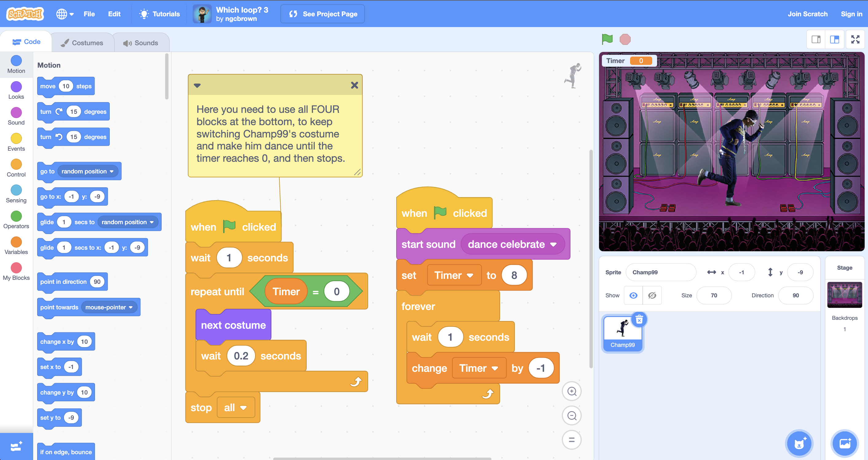Select the Motion block category
The image size is (868, 460).
pos(16,64)
